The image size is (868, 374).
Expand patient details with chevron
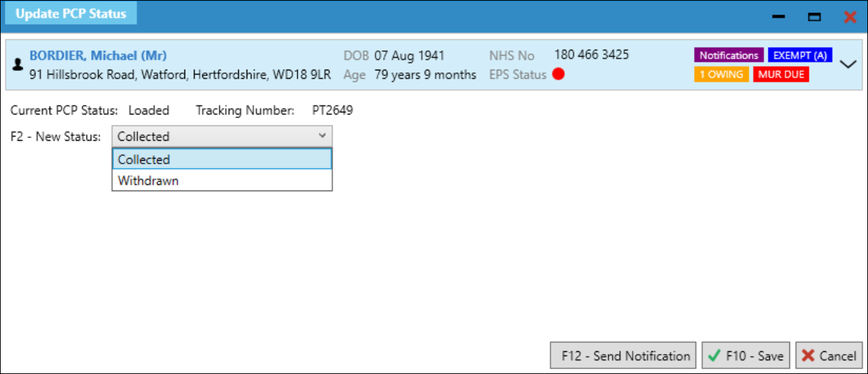(849, 63)
